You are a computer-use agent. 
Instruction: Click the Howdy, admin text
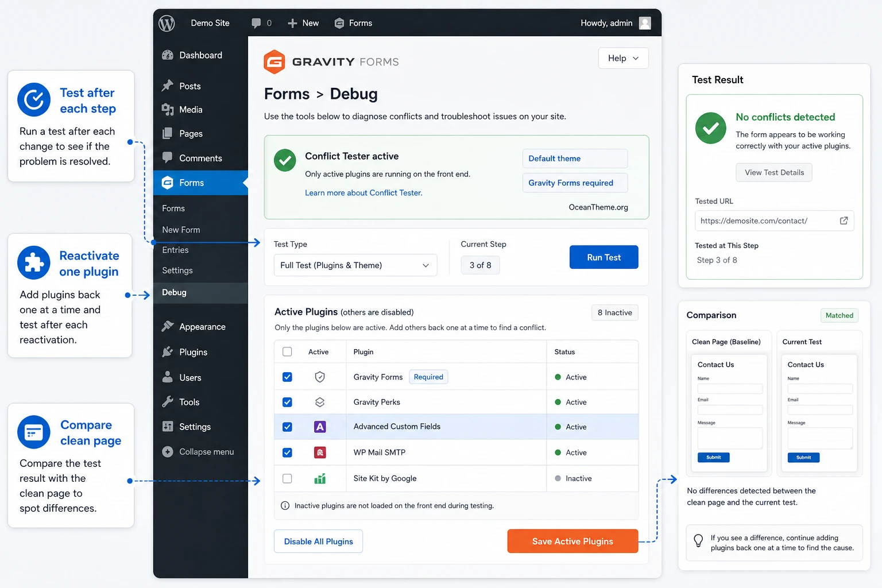coord(606,23)
